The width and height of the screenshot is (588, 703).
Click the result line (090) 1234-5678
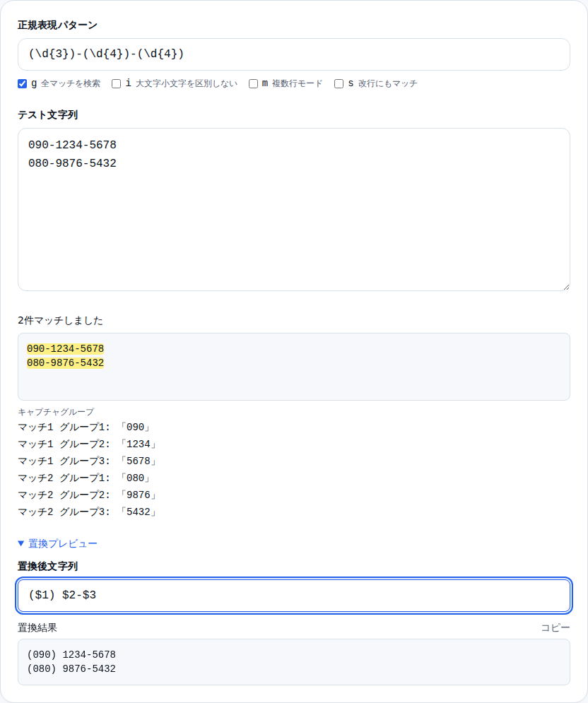tap(71, 654)
